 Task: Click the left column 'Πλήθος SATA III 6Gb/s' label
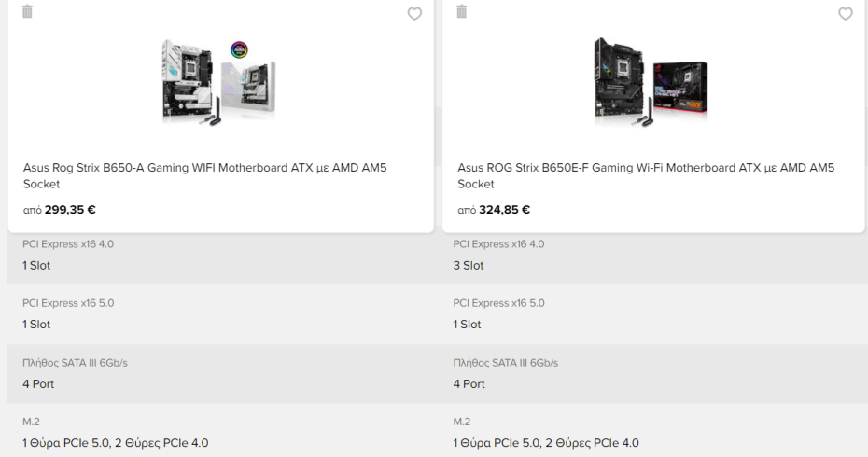coord(75,363)
